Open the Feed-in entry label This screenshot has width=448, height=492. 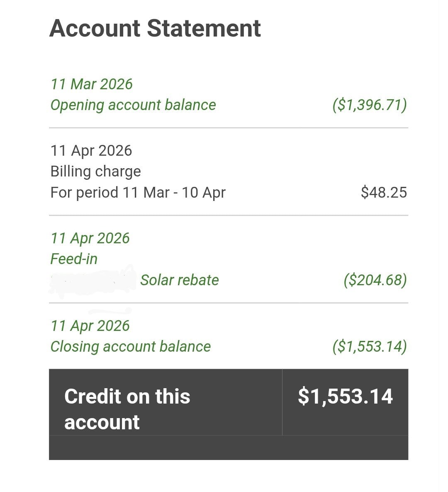point(74,259)
